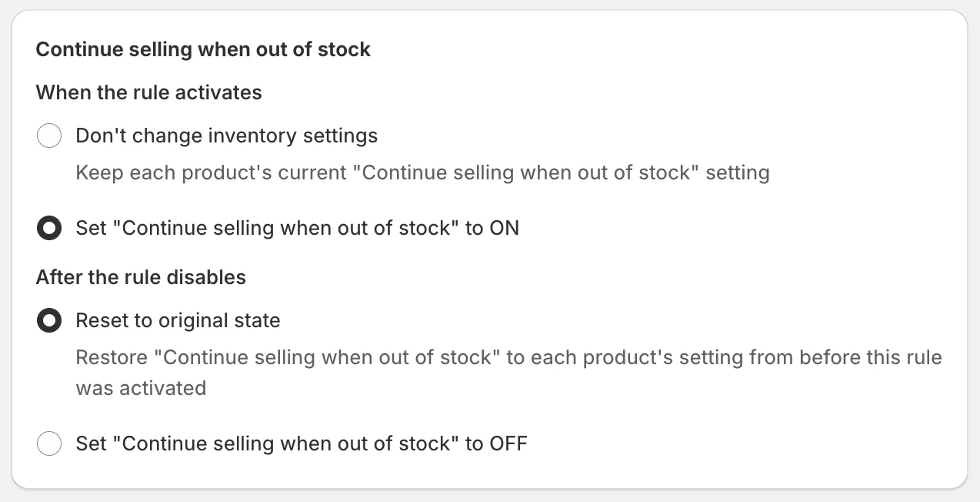The image size is (980, 502).
Task: Click the word "OFF" in the last option
Action: (x=508, y=444)
